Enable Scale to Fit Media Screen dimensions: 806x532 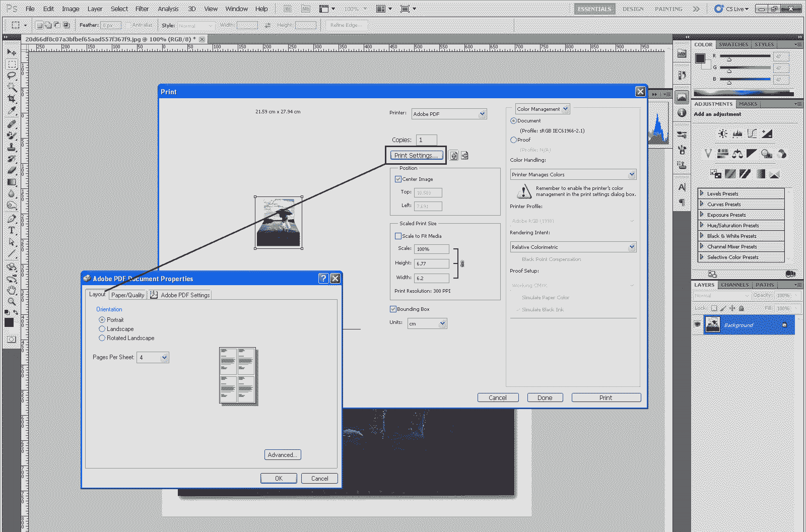pos(398,236)
